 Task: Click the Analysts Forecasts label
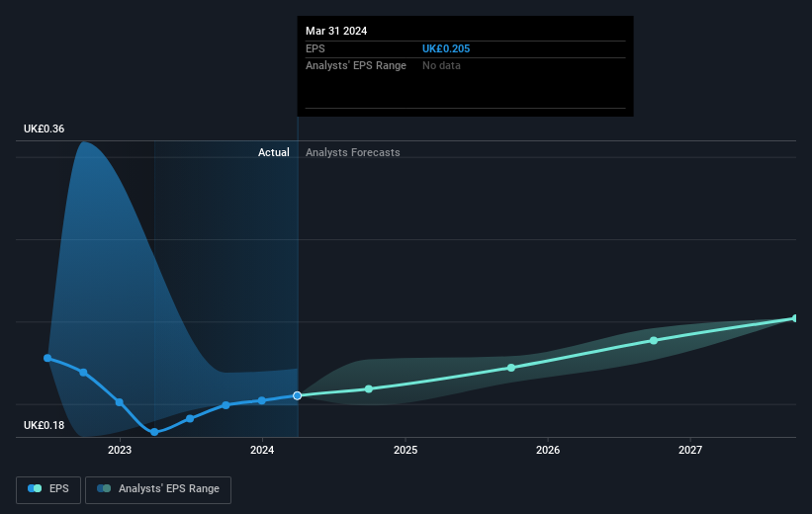click(x=353, y=152)
